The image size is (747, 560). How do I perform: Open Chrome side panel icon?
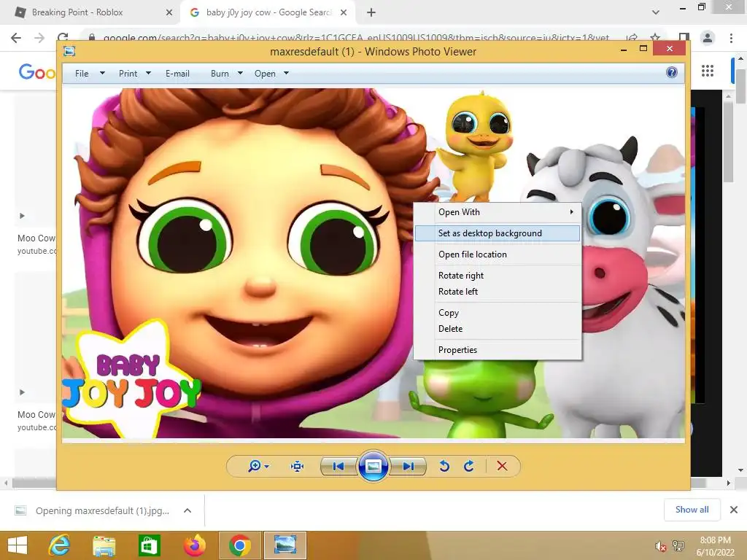[x=684, y=38]
